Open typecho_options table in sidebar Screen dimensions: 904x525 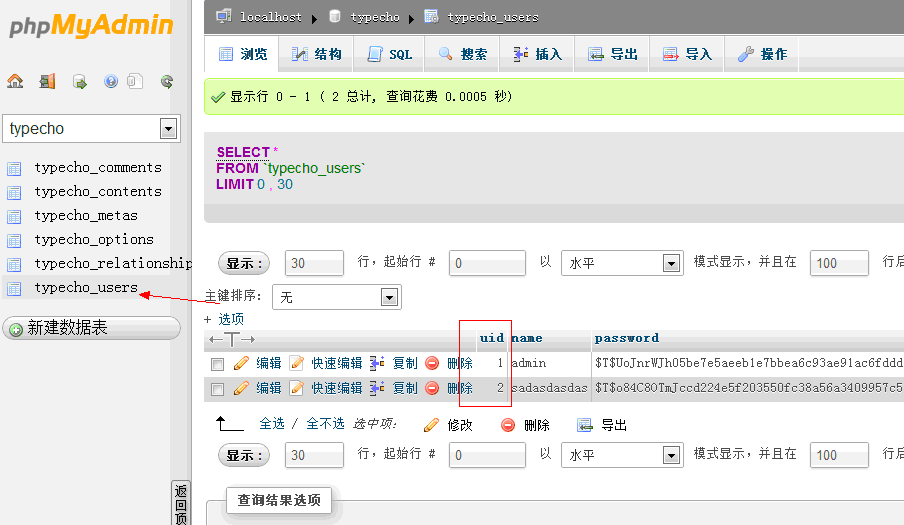94,240
